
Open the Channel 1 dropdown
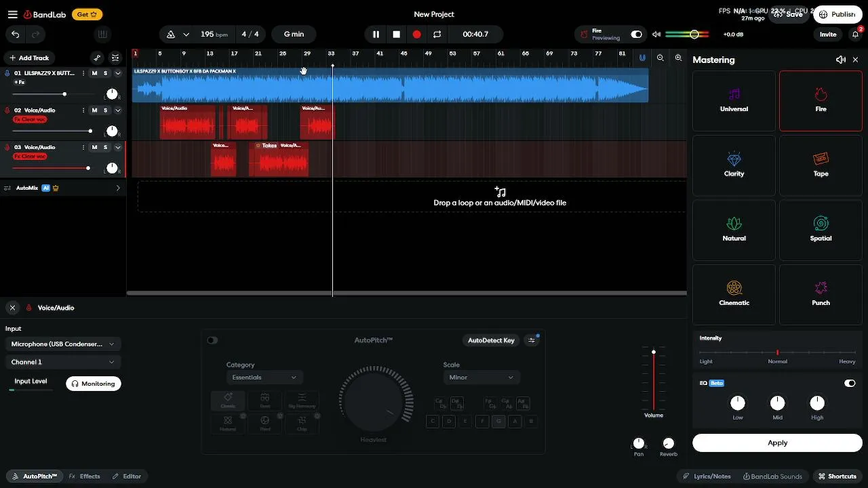pyautogui.click(x=63, y=362)
